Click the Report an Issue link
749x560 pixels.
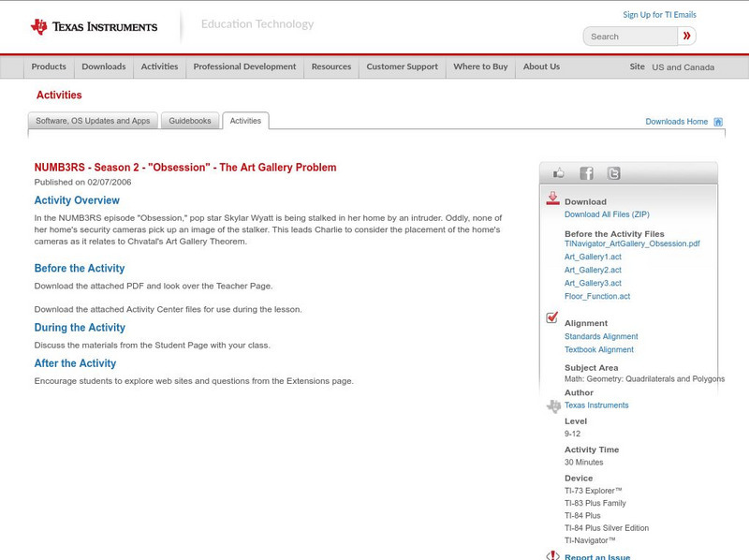(x=597, y=556)
